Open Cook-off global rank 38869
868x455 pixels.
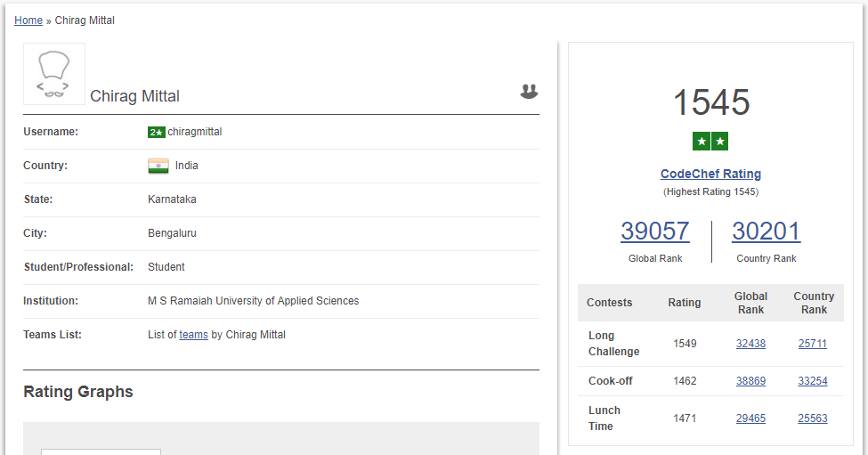point(750,381)
